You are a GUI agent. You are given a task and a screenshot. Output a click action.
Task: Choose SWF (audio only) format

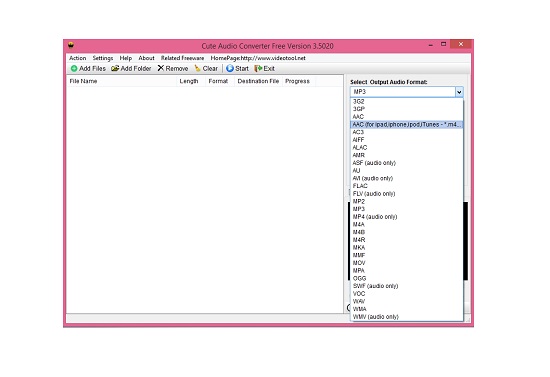coord(407,286)
